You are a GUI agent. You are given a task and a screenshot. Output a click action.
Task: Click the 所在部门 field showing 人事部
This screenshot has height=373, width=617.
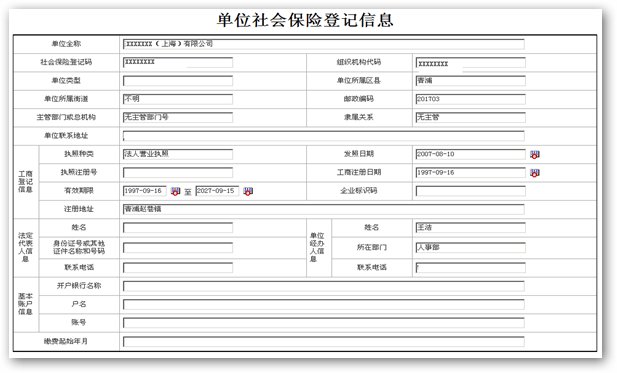click(x=471, y=247)
